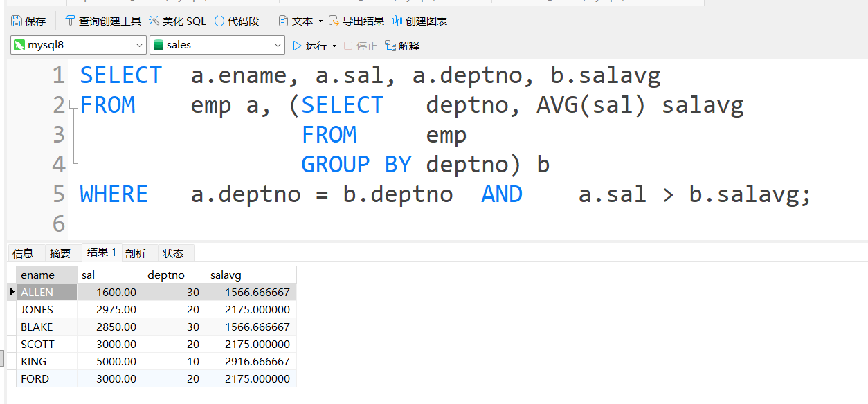Click Beautify SQL (美化 SQL)
Viewport: 868px width, 404px height.
[x=177, y=21]
